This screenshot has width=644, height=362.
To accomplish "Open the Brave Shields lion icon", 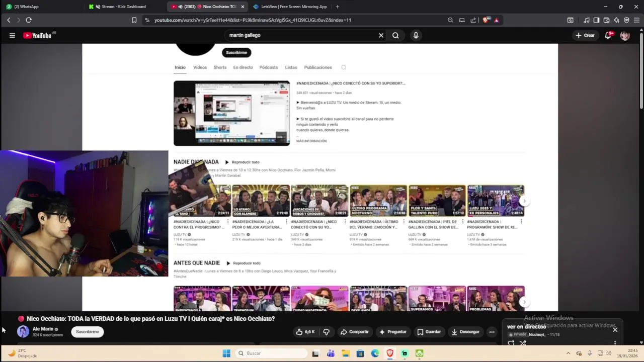I will (486, 20).
